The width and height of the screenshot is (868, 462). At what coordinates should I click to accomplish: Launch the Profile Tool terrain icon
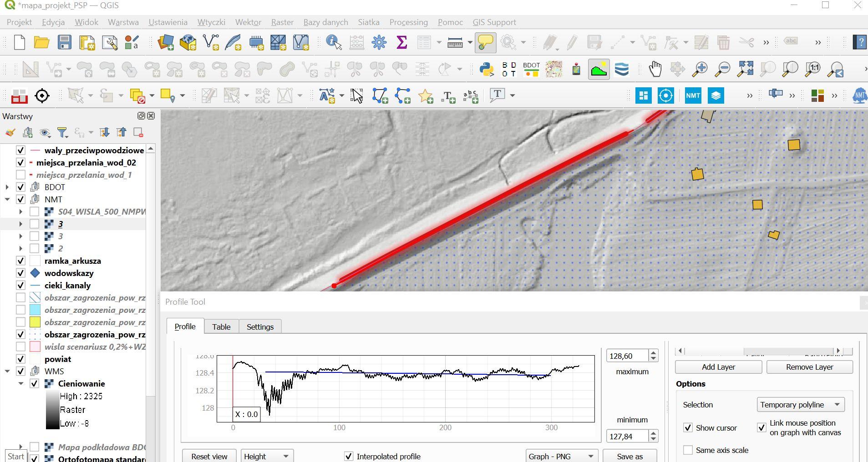(599, 69)
